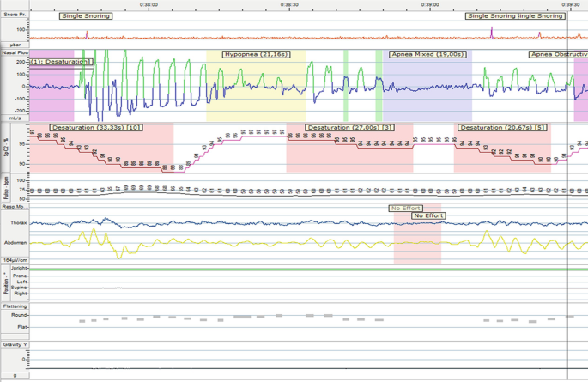
Task: Select the Hypopnea (21,16s) event label
Action: 257,54
